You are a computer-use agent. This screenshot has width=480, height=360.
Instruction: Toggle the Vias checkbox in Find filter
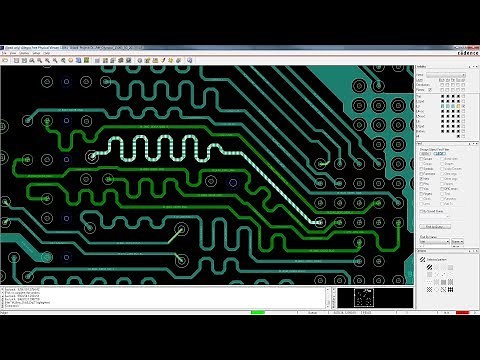tap(421, 189)
